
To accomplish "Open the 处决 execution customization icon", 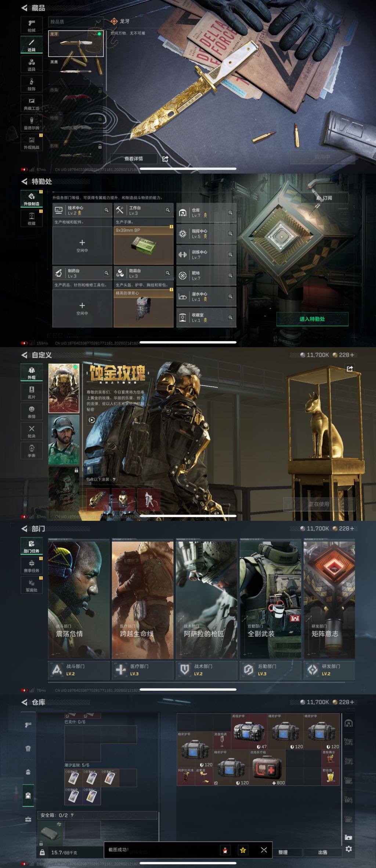I will (x=32, y=431).
